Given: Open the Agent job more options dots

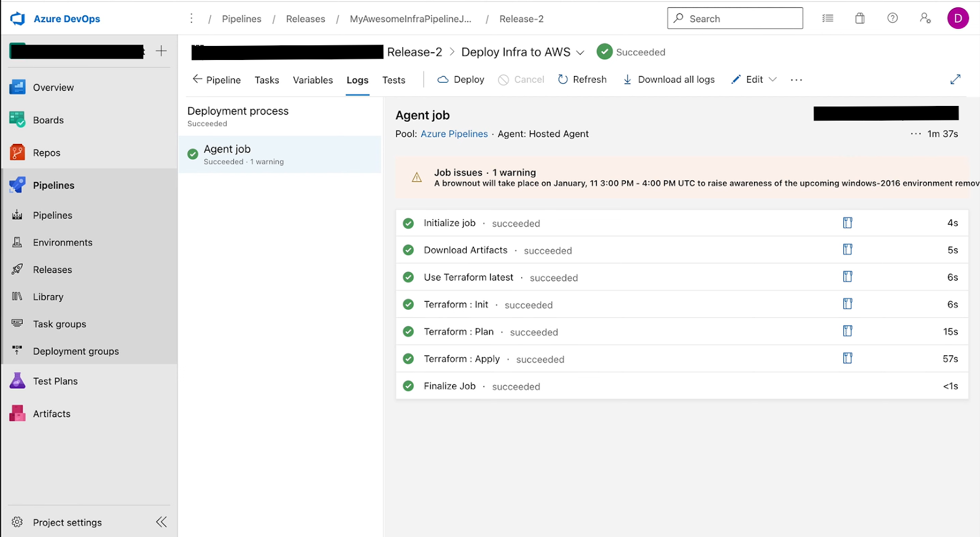Looking at the screenshot, I should pyautogui.click(x=916, y=133).
